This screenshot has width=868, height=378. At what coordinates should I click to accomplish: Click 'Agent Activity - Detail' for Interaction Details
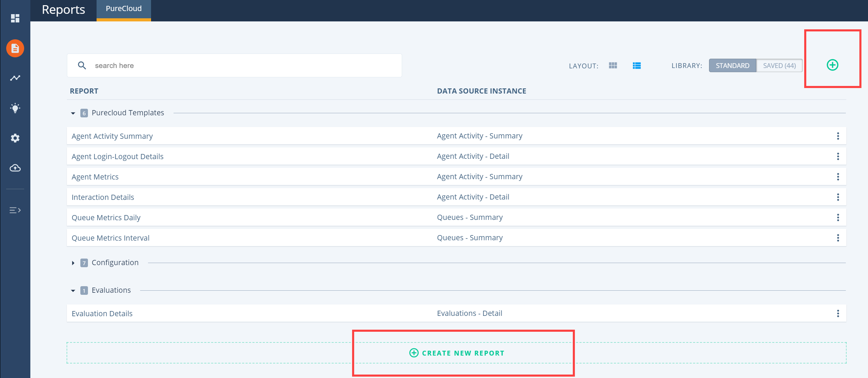[473, 197]
